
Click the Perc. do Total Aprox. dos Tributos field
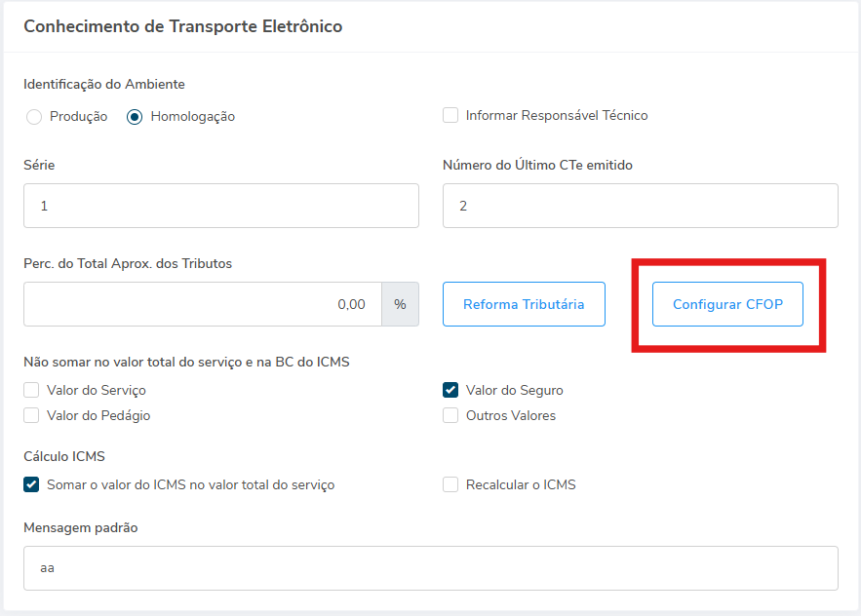pyautogui.click(x=203, y=304)
